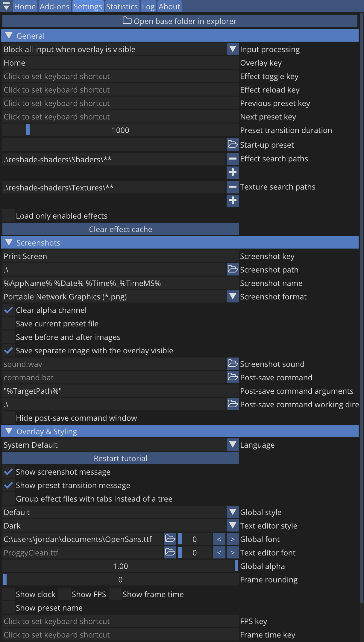Open the Text editor style dropdown

pyautogui.click(x=233, y=526)
